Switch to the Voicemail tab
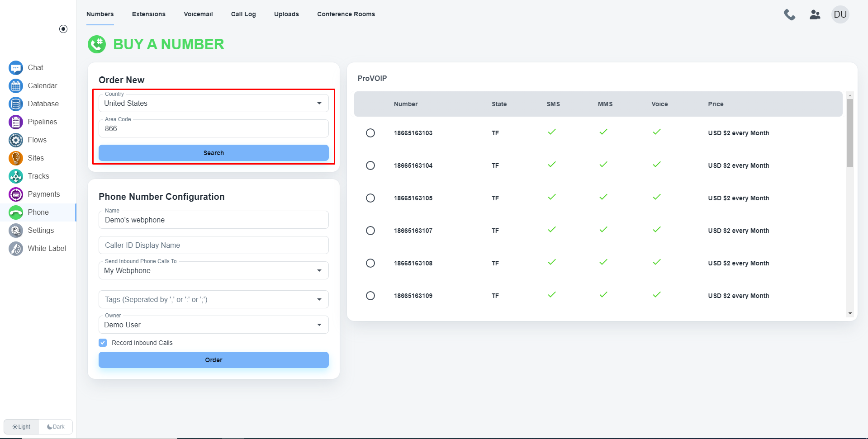This screenshot has height=439, width=868. point(198,14)
